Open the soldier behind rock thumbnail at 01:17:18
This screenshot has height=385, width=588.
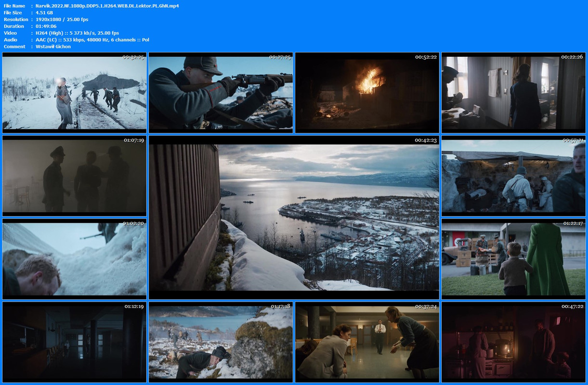click(221, 342)
